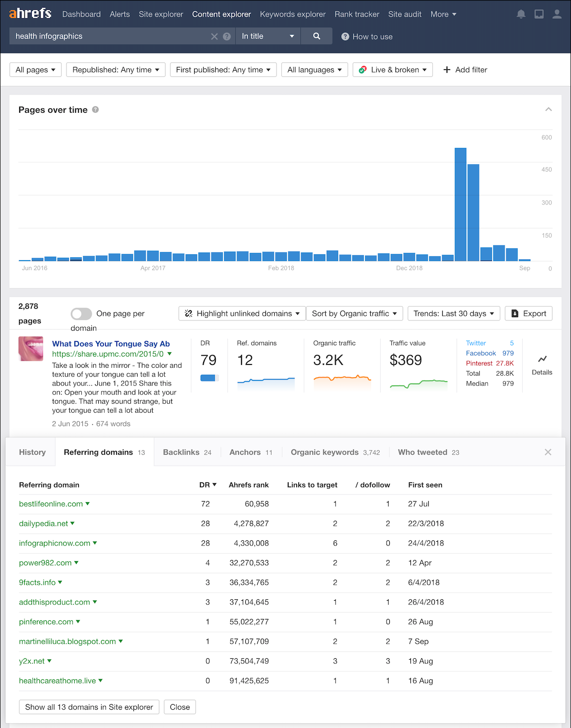
Task: Switch to the History tab
Action: [x=32, y=452]
